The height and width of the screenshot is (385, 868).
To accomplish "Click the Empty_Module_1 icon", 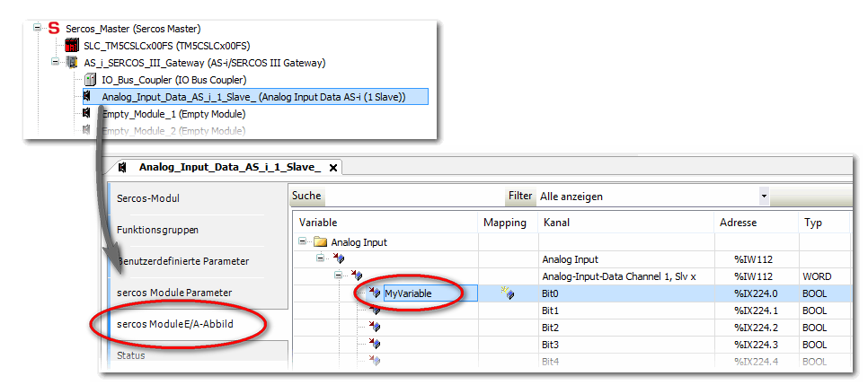I will [x=87, y=113].
